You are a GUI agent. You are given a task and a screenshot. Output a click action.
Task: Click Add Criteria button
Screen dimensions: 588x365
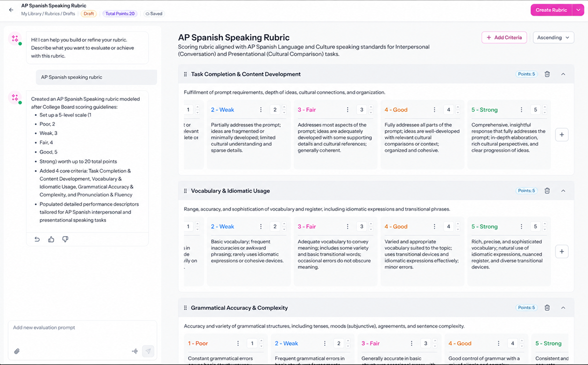click(504, 37)
